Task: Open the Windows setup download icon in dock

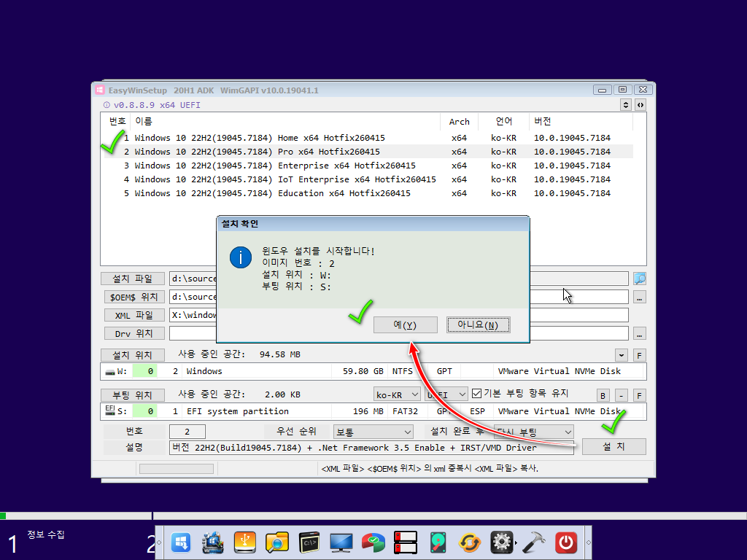Action: coord(181,542)
